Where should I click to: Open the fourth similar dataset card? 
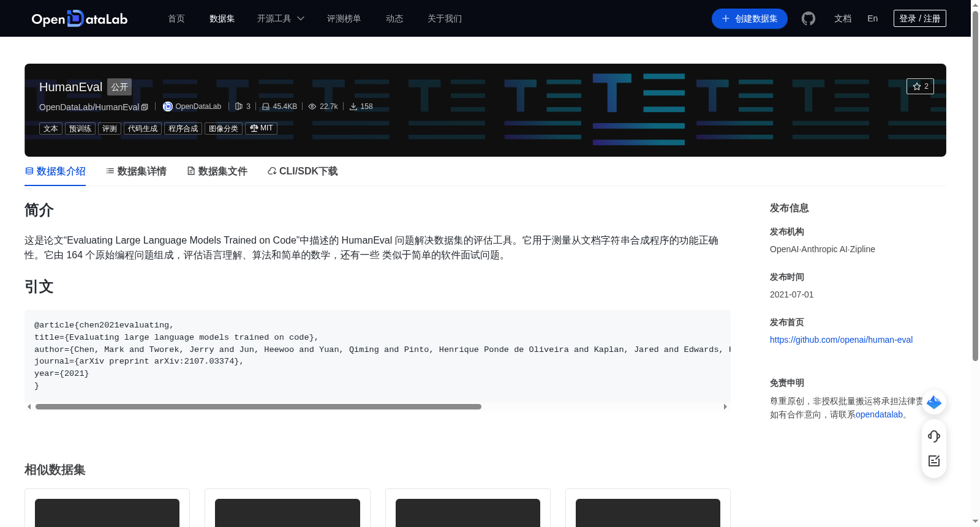coord(648,508)
